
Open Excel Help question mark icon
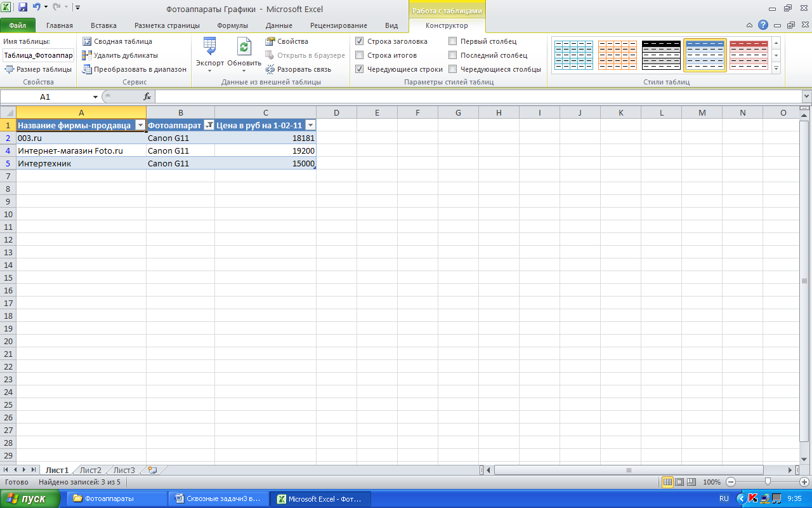[763, 25]
